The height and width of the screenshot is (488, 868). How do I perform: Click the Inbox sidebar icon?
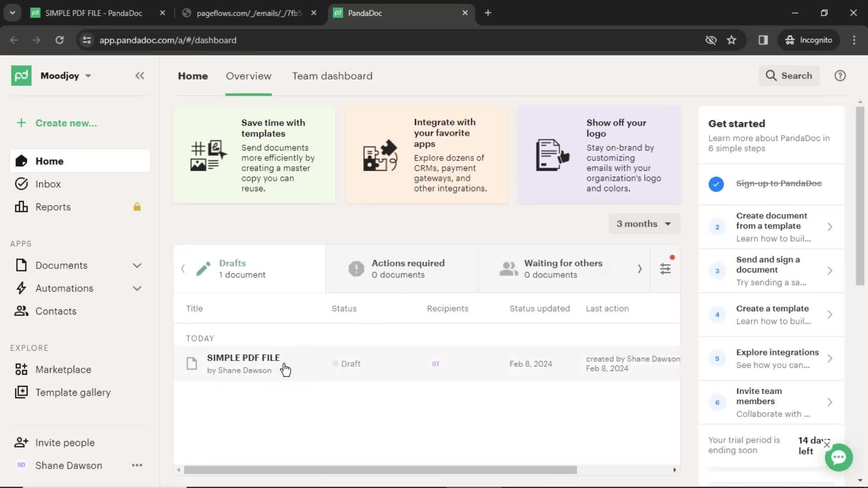point(20,183)
